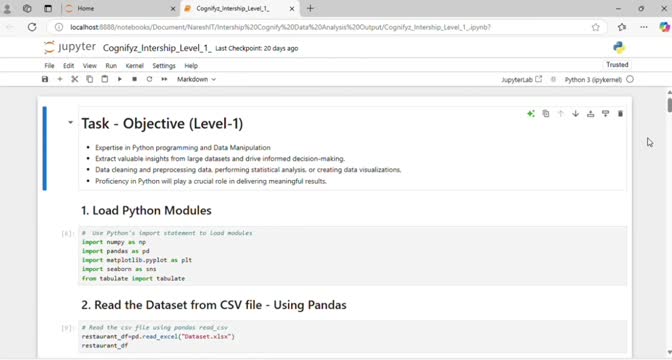Screen dimensions: 672x360
Task: Click the browser address bar URL
Action: pyautogui.click(x=280, y=27)
